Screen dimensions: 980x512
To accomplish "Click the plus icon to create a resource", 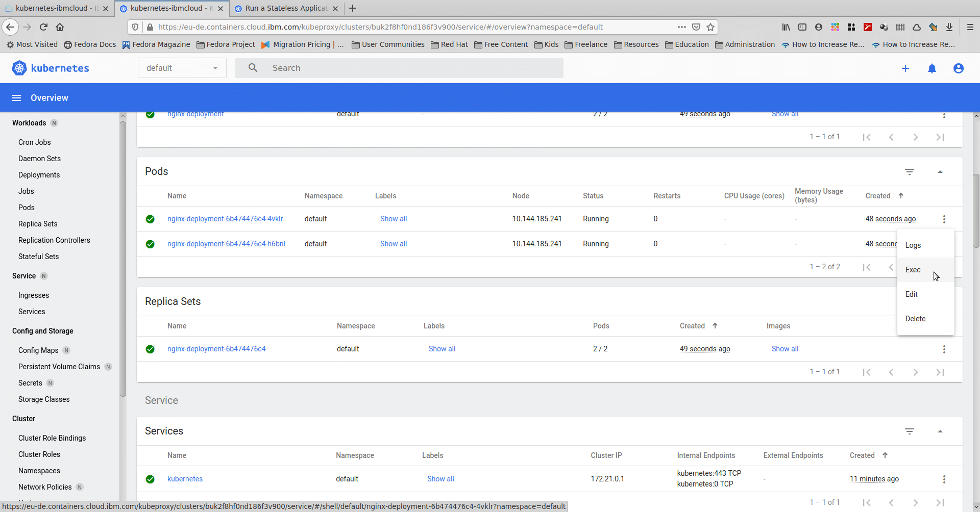I will coord(905,68).
